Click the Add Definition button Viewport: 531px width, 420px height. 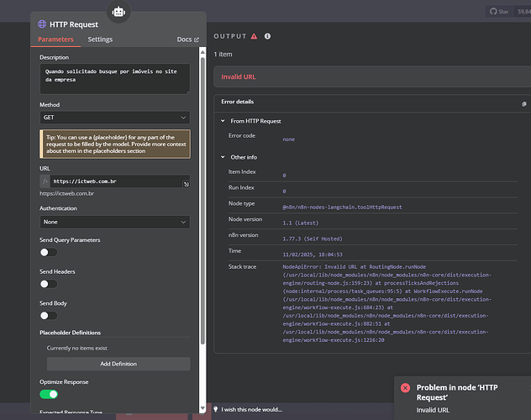118,364
